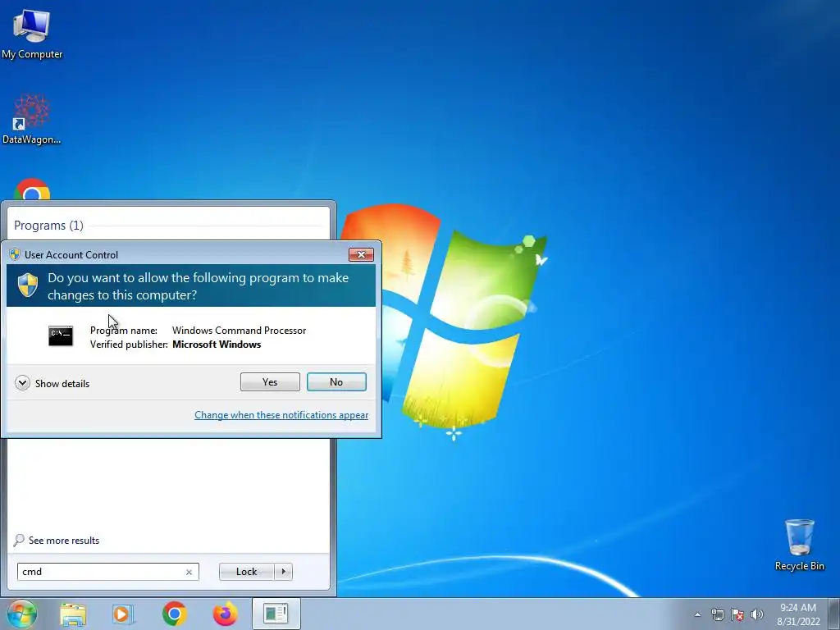Open Windows Explorer from the taskbar
Viewport: 840px width, 630px height.
click(x=73, y=614)
